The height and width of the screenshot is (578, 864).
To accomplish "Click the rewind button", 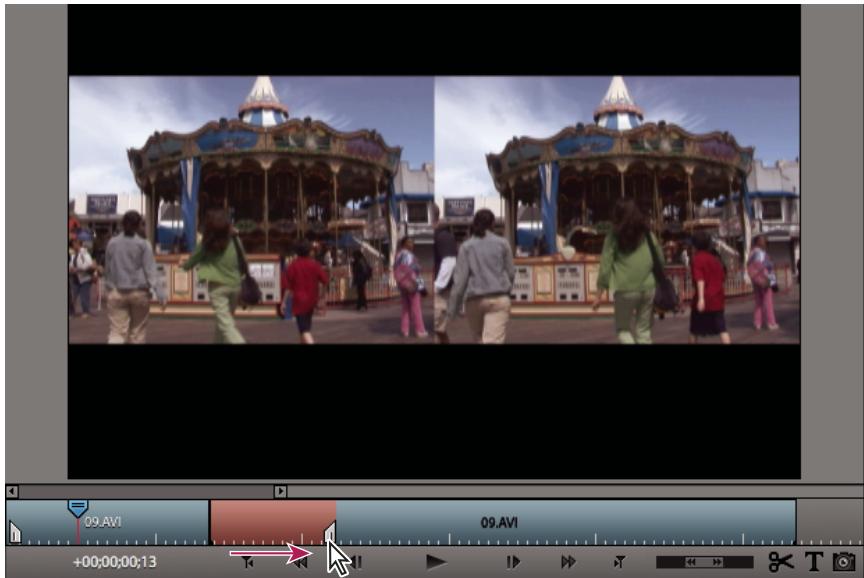I will (x=301, y=563).
